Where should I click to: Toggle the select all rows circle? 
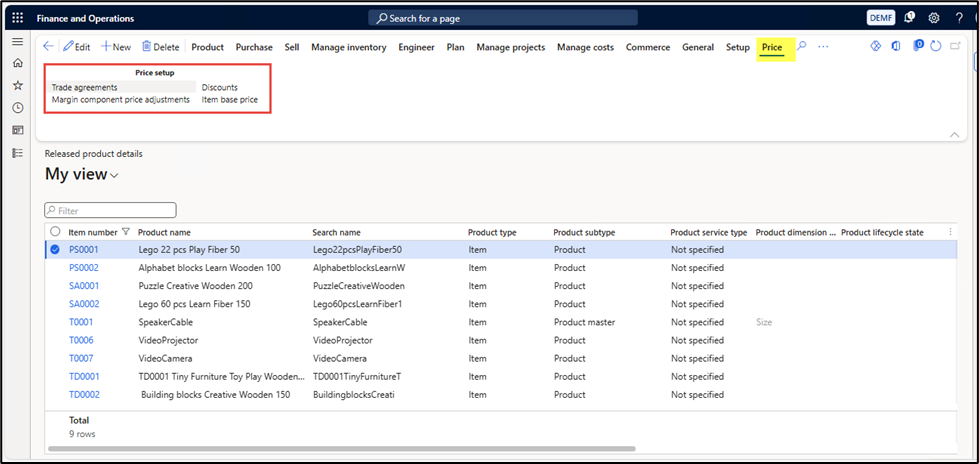(55, 232)
